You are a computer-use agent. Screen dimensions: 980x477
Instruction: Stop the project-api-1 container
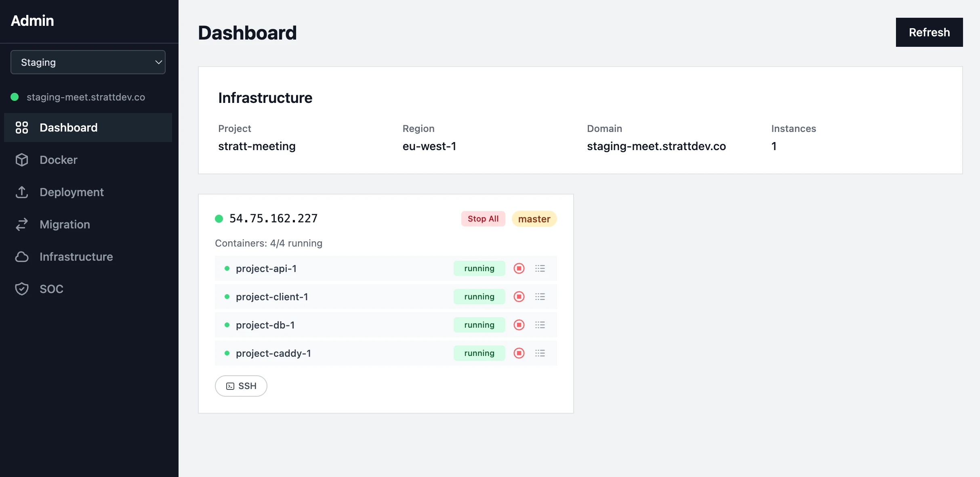(x=519, y=268)
